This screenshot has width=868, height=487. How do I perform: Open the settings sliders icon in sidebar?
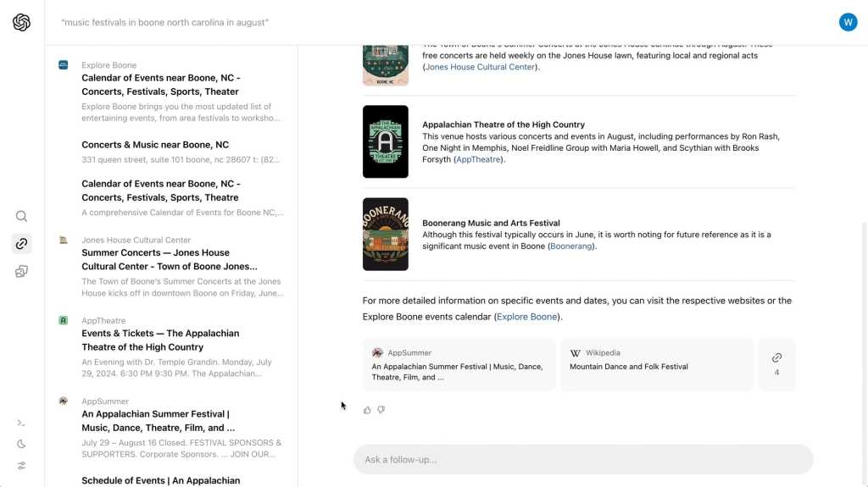point(22,465)
